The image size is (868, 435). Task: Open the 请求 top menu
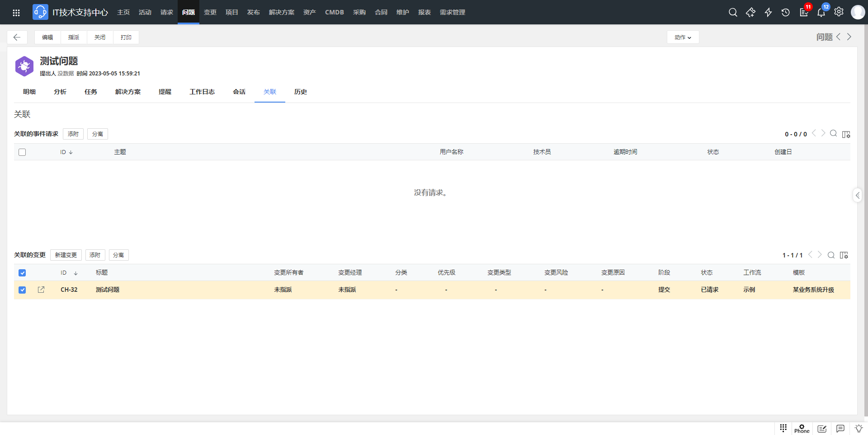pyautogui.click(x=167, y=12)
